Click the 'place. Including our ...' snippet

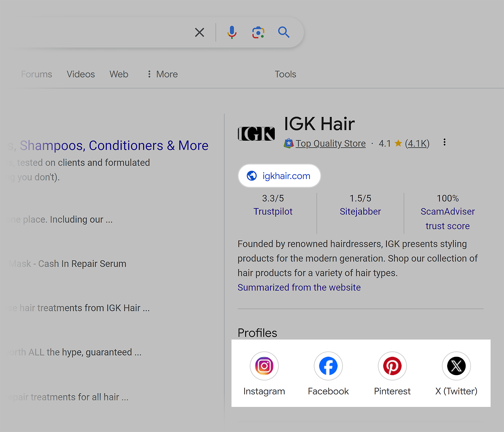(68, 219)
